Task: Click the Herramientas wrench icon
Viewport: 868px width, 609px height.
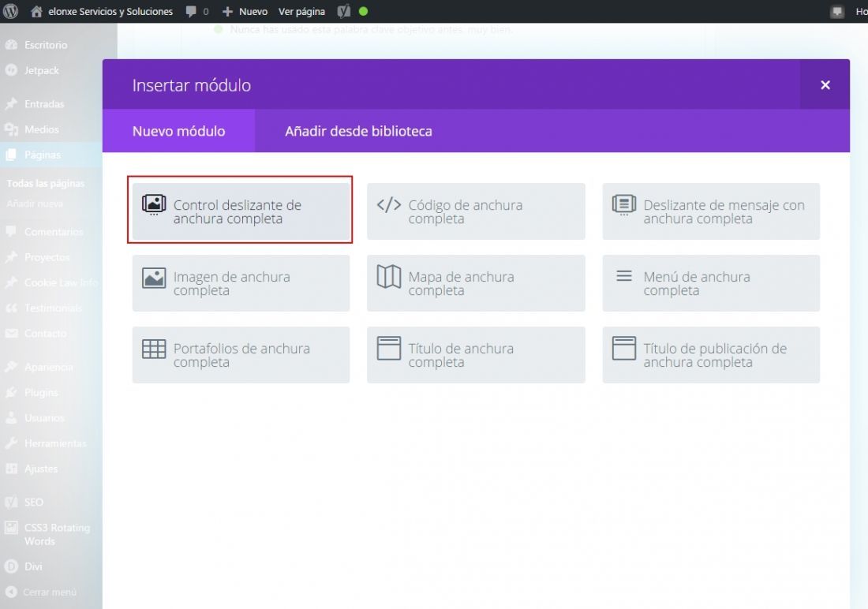Action: (x=11, y=443)
